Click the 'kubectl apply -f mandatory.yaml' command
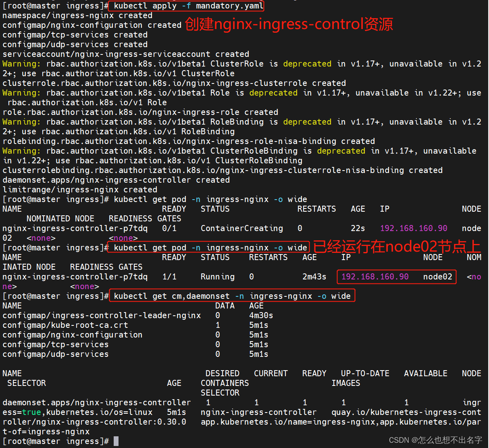 188,6
